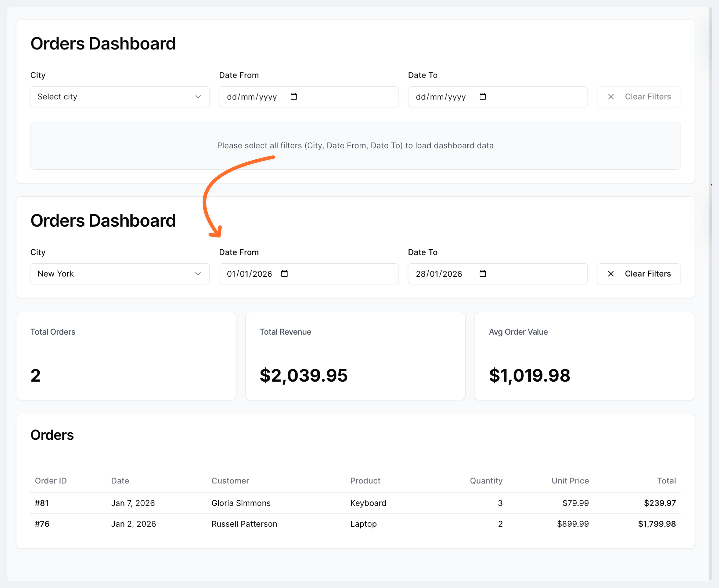Click the 01/01/2026 date input
719x588 pixels.
249,274
